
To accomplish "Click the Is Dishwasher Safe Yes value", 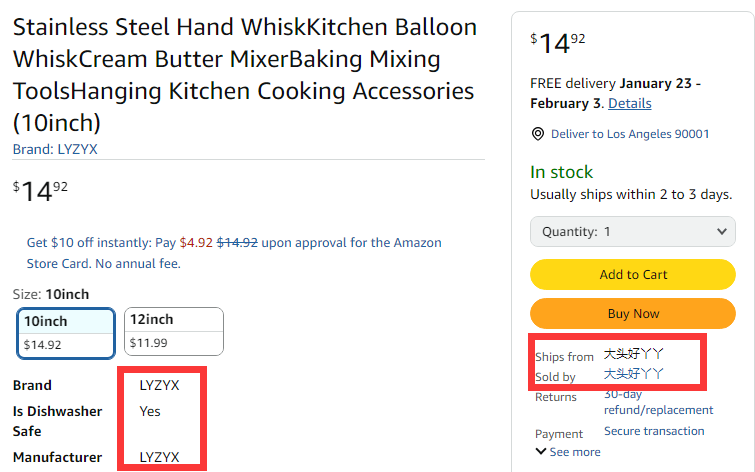I will tap(150, 411).
